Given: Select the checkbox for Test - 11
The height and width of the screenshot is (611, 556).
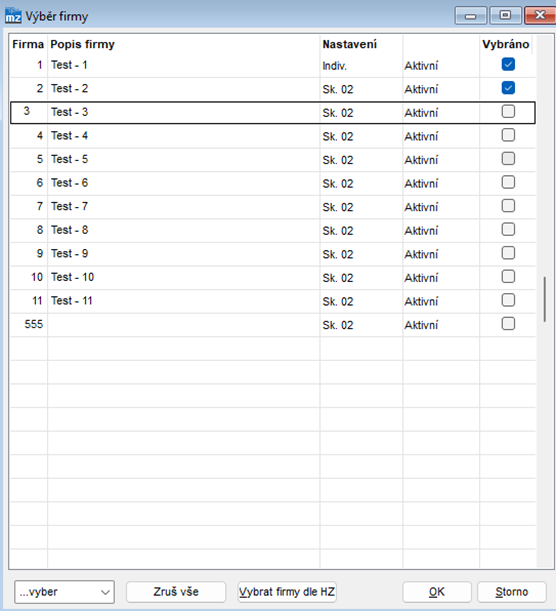Looking at the screenshot, I should coord(508,300).
